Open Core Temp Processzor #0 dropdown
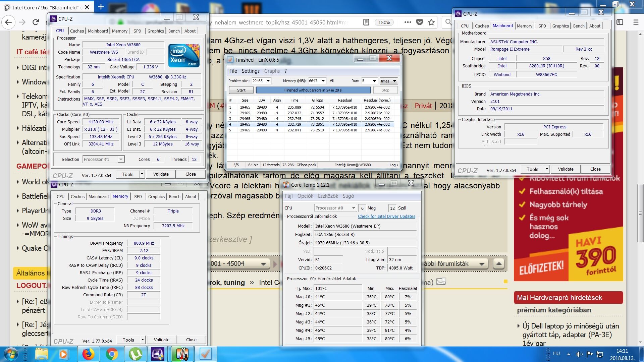 click(353, 208)
